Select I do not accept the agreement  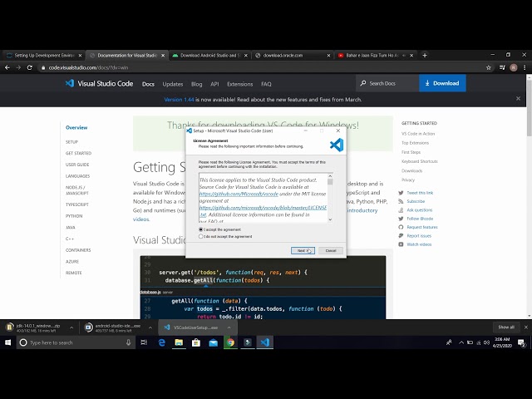pos(201,236)
